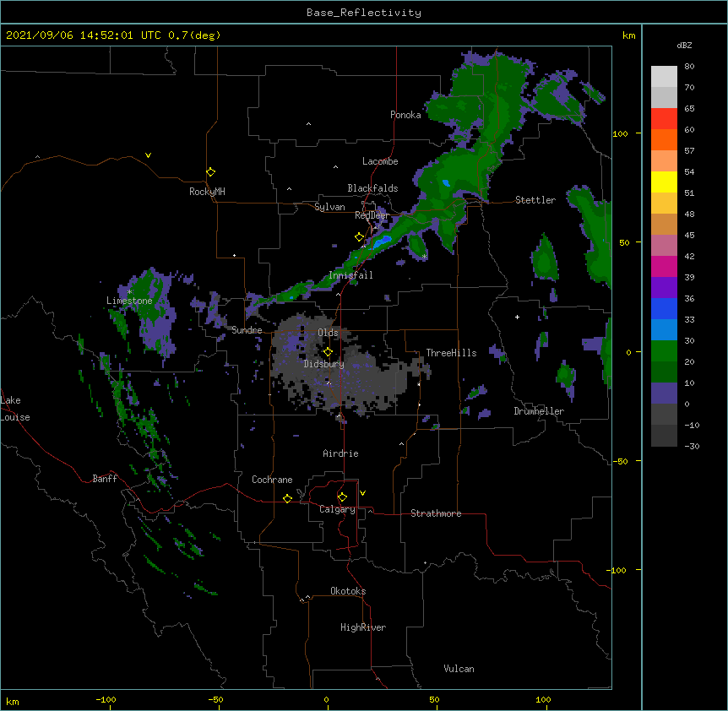
Task: Click the yellow diamond marker south of RedDeer
Action: pyautogui.click(x=359, y=237)
